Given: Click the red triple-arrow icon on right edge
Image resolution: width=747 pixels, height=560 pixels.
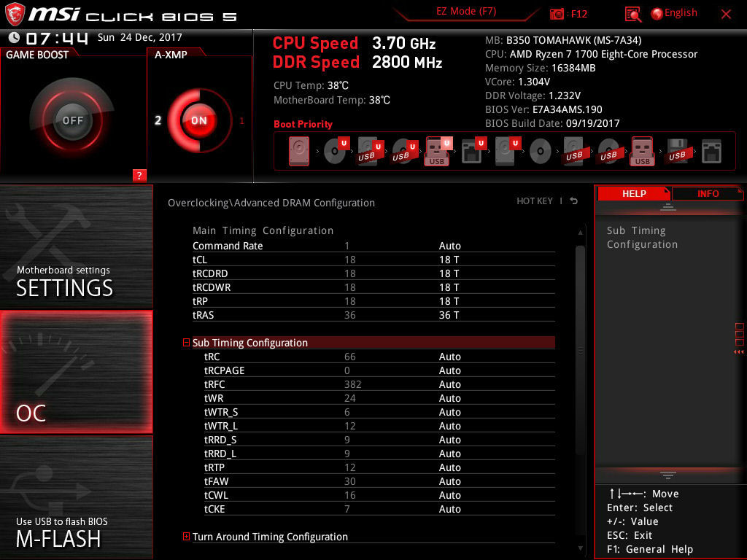Looking at the screenshot, I should coord(738,352).
